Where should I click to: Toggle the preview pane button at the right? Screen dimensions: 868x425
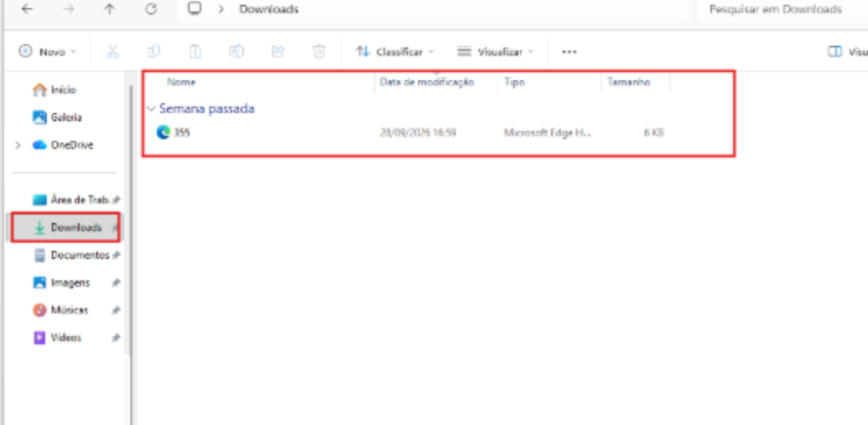click(x=847, y=52)
